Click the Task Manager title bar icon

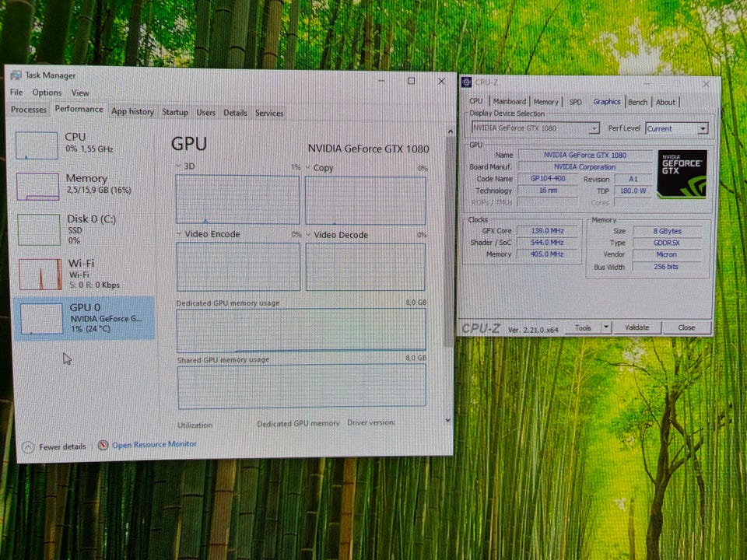[x=16, y=75]
